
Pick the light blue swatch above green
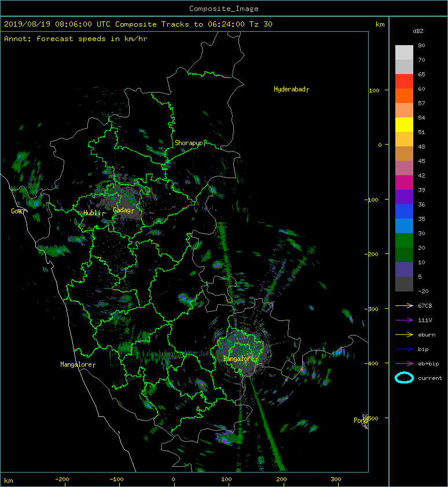404,226
